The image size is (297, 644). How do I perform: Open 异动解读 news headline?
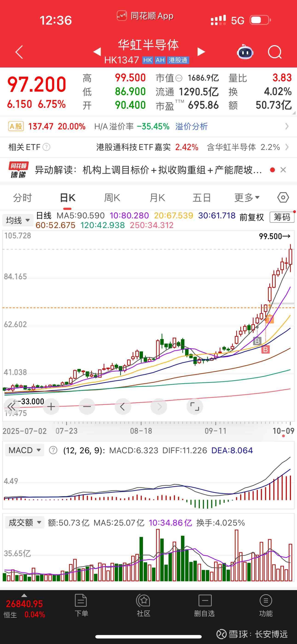pos(148,170)
